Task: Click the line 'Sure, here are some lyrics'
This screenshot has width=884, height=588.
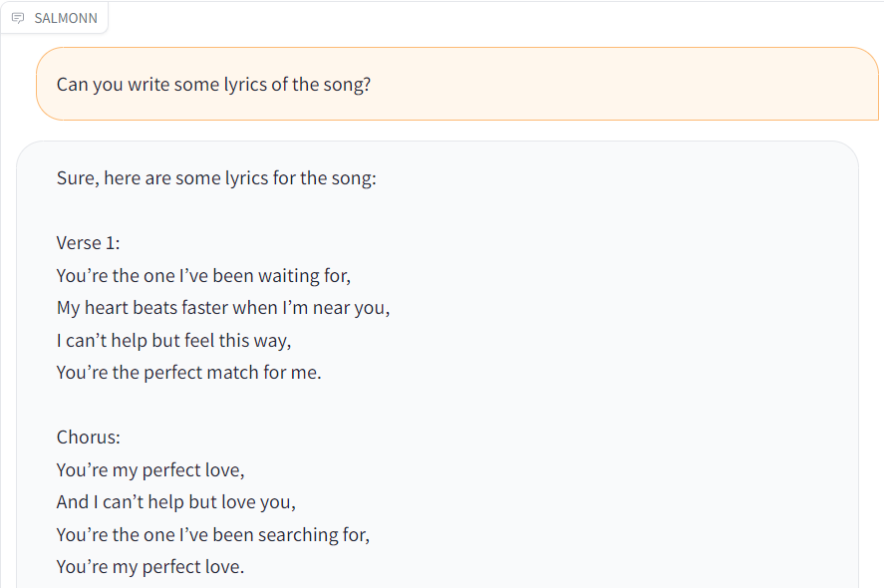Action: point(216,178)
